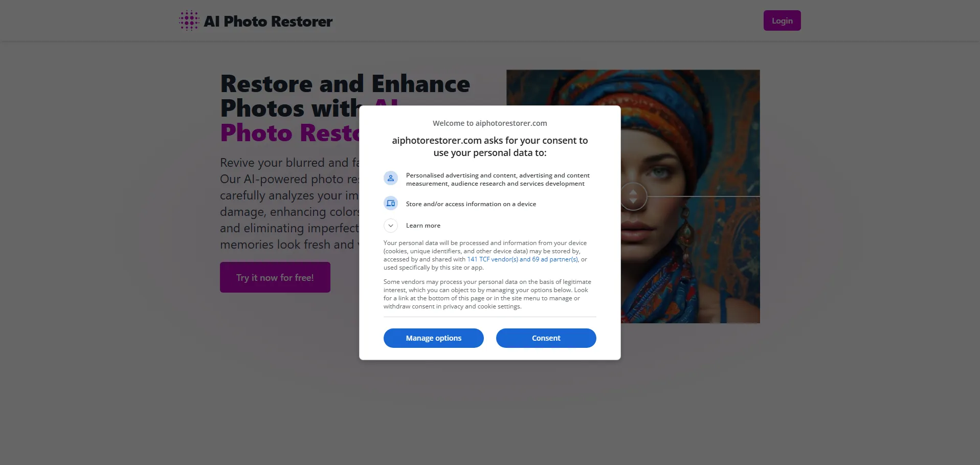
Task: Click the restored portrait comparison image
Action: [691, 196]
